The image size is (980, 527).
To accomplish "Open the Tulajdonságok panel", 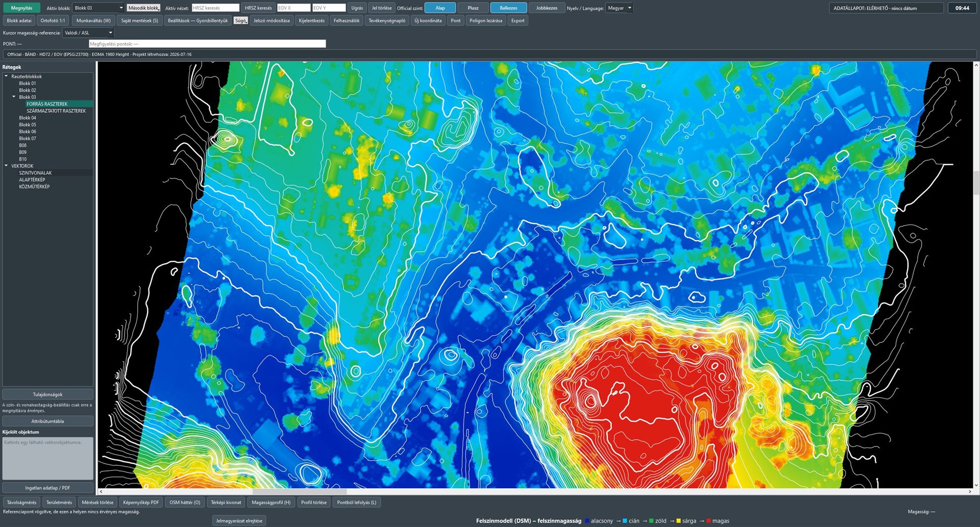I will [48, 394].
